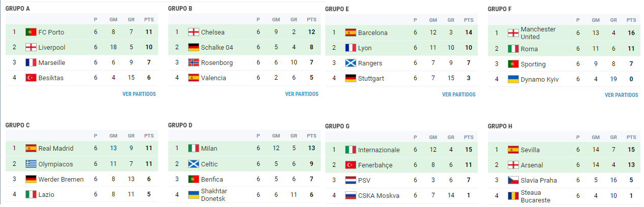The width and height of the screenshot is (644, 207).
Task: Click the England flag next to Chelsea
Action: click(x=194, y=32)
